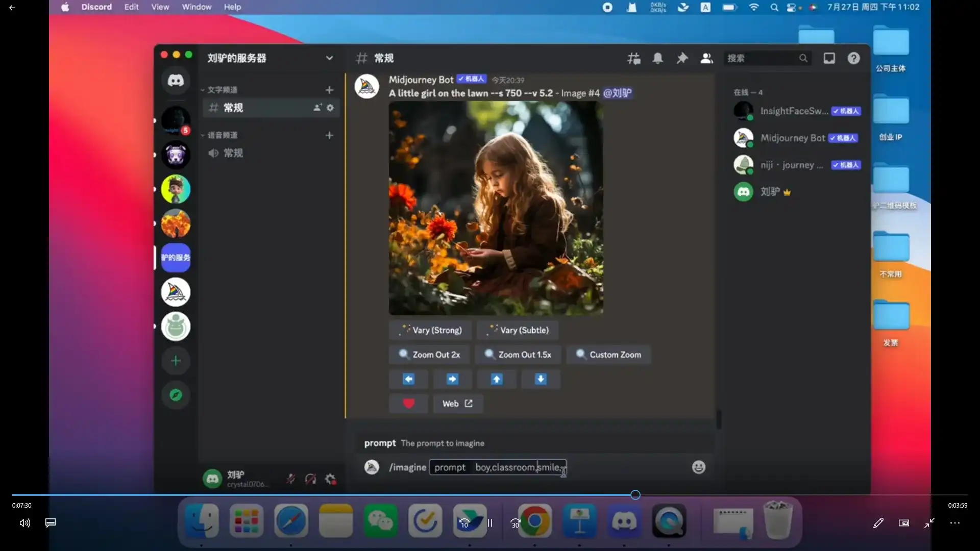The image size is (980, 551).
Task: Open the Help question mark icon
Action: click(x=853, y=58)
